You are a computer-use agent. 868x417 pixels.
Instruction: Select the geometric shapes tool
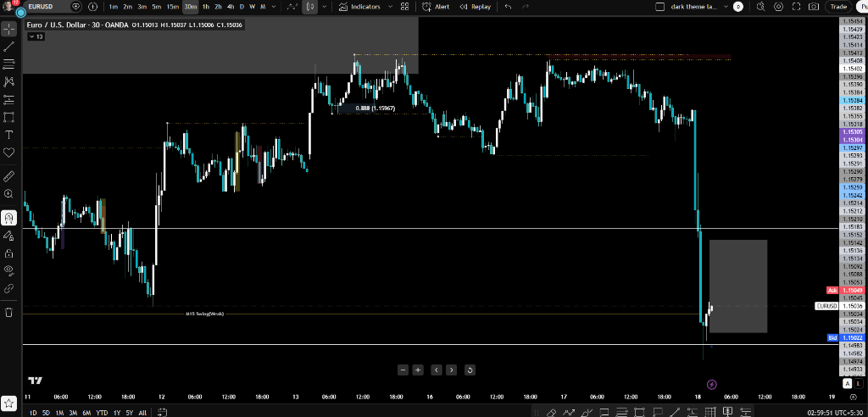(x=8, y=118)
